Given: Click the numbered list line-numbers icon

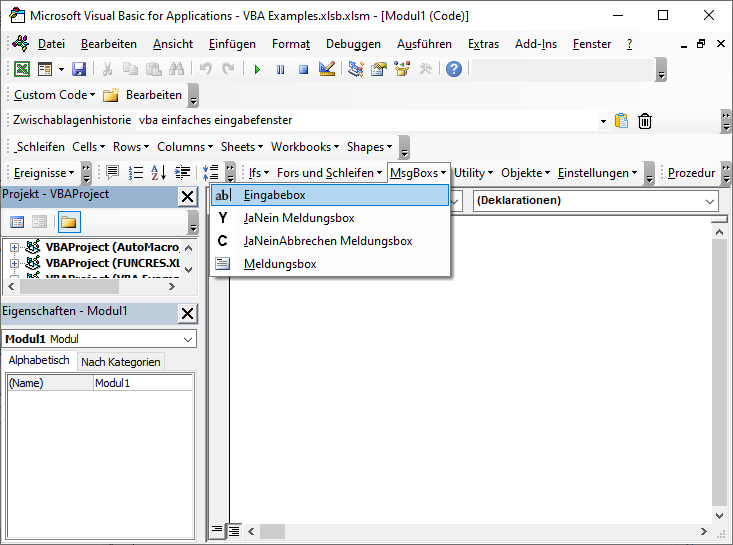Looking at the screenshot, I should point(136,172).
